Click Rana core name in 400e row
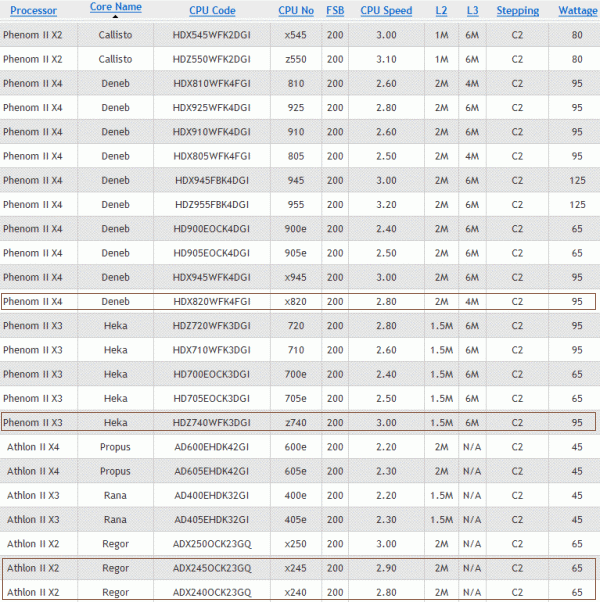This screenshot has width=600, height=602. pyautogui.click(x=115, y=495)
